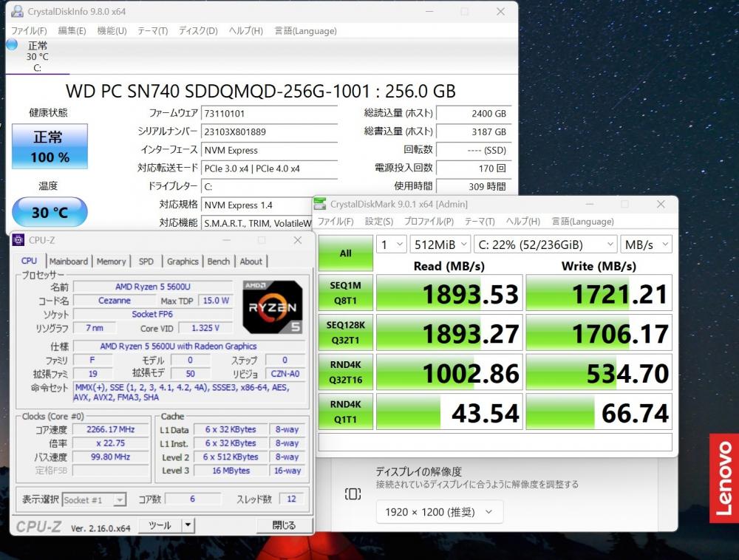Click the SEQ1M read result 1893.53
The image size is (739, 560).
[449, 293]
